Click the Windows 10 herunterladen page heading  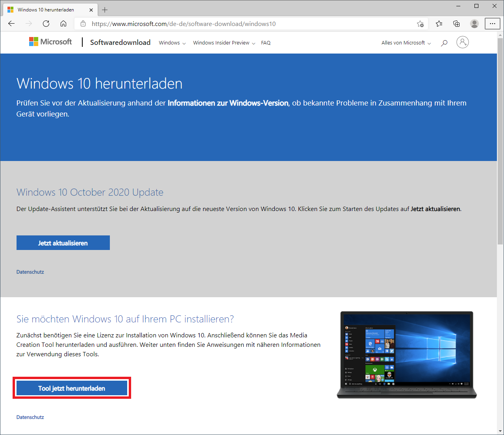pyautogui.click(x=100, y=83)
